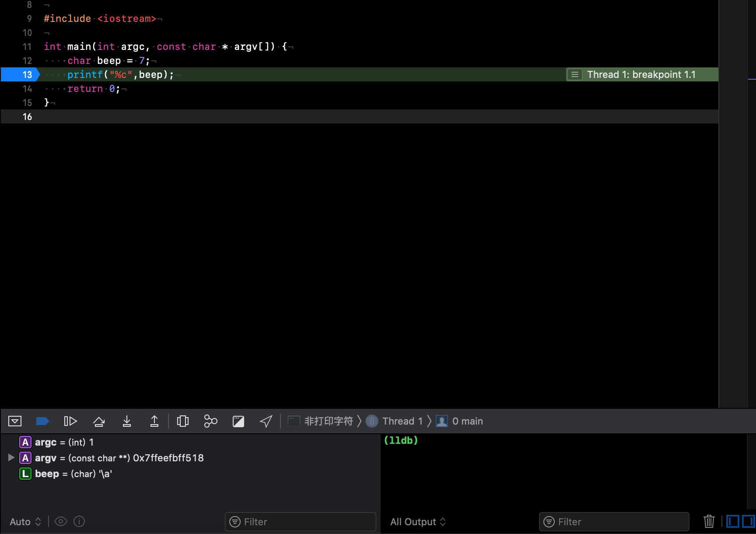Click the Simulate Location arrow icon
The height and width of the screenshot is (534, 756).
(266, 421)
